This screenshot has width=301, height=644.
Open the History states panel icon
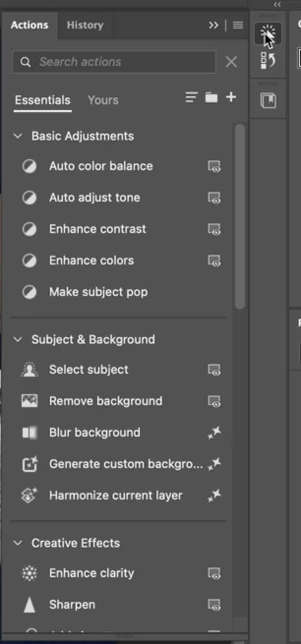[x=268, y=60]
